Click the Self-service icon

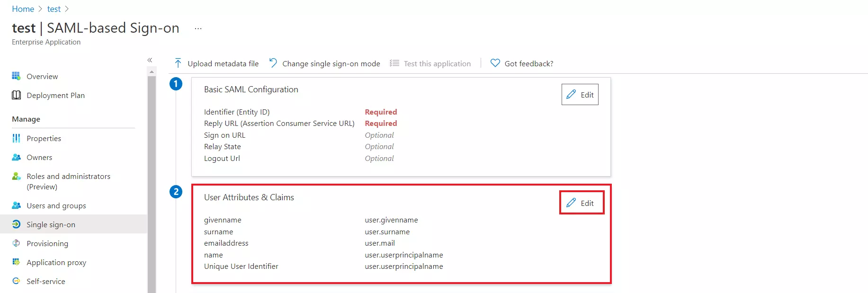coord(16,281)
